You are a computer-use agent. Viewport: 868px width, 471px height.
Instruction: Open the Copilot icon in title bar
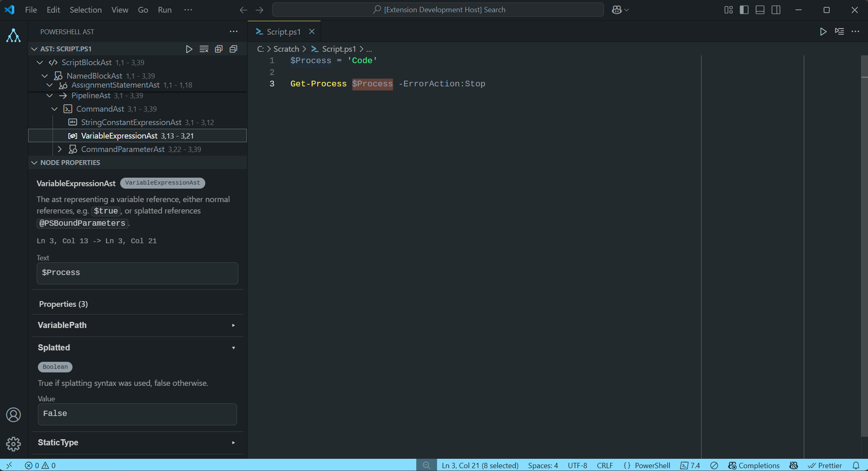point(617,10)
